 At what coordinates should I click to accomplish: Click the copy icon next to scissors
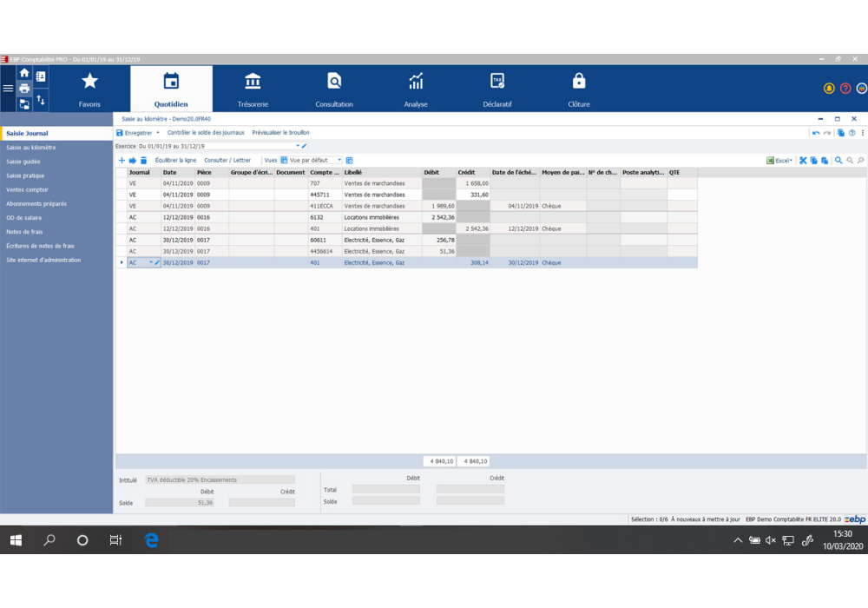814,161
